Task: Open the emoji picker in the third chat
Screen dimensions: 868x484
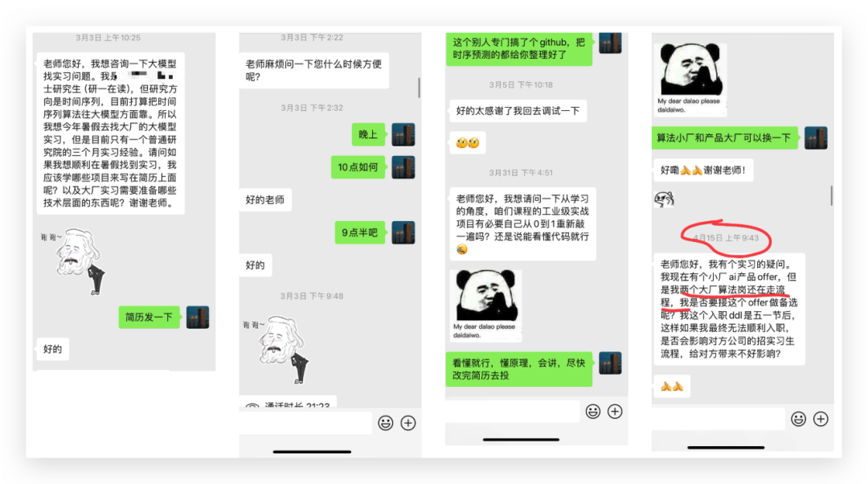Action: pos(593,412)
